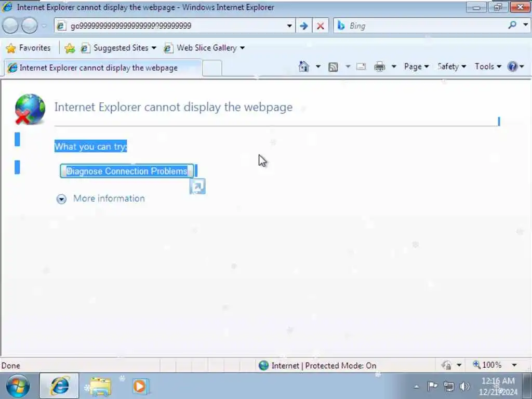Viewport: 532px width, 399px height.
Task: Click the Internet Protected Mode status
Action: tap(317, 365)
